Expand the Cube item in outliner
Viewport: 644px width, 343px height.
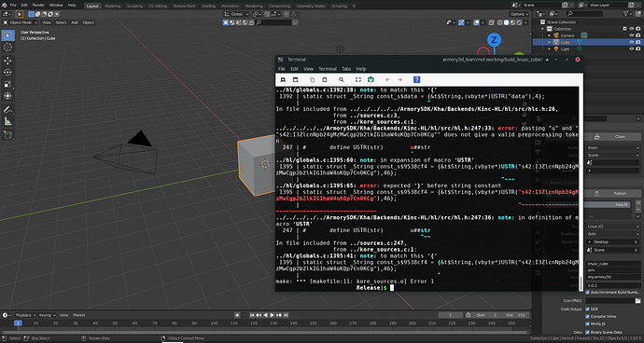(x=549, y=42)
